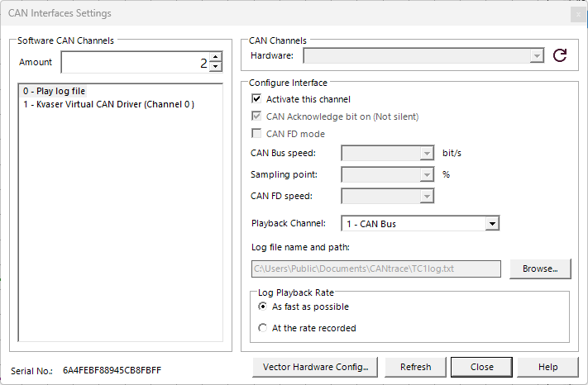The width and height of the screenshot is (588, 385).
Task: Open the Hardware dropdown list
Action: pos(537,55)
